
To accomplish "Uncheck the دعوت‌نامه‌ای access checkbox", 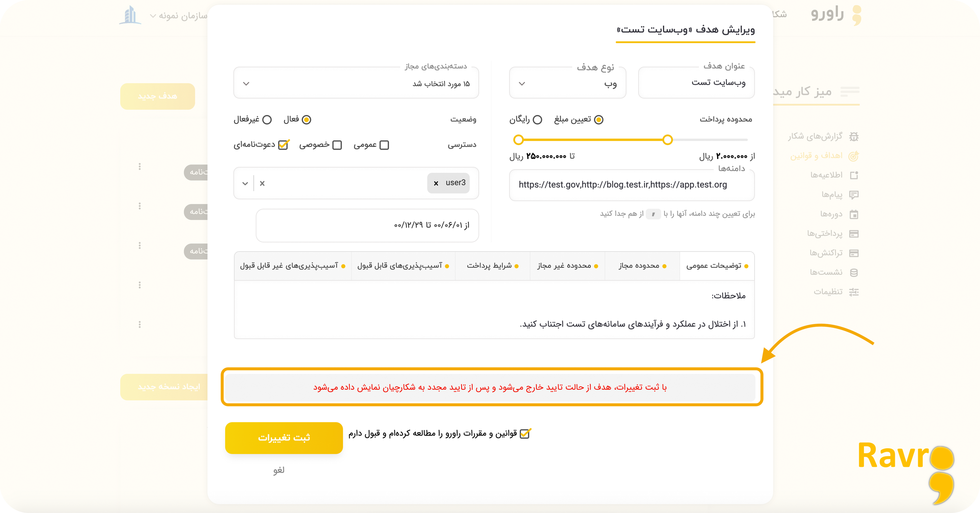I will coord(283,145).
